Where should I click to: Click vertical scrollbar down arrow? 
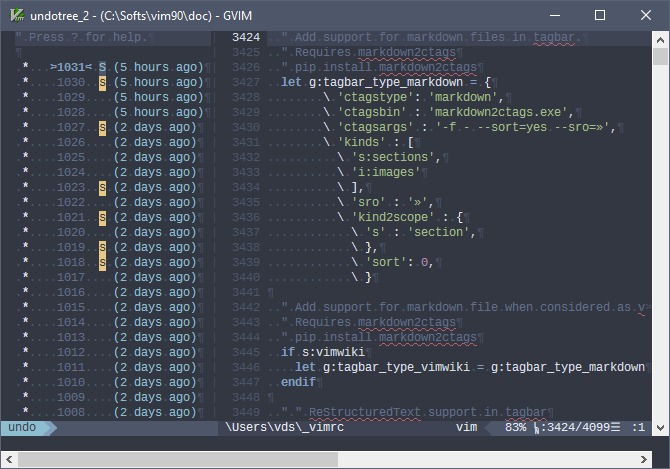point(660,427)
